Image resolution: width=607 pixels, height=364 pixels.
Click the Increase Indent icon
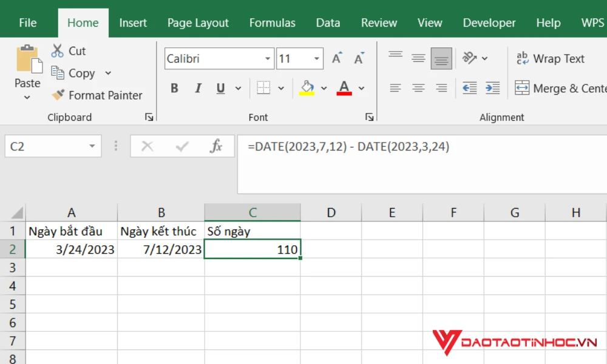(493, 87)
